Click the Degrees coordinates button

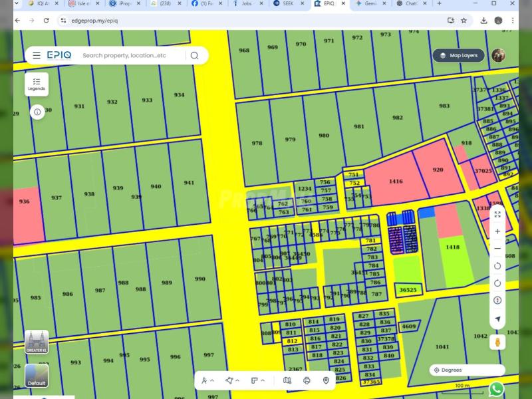466,370
